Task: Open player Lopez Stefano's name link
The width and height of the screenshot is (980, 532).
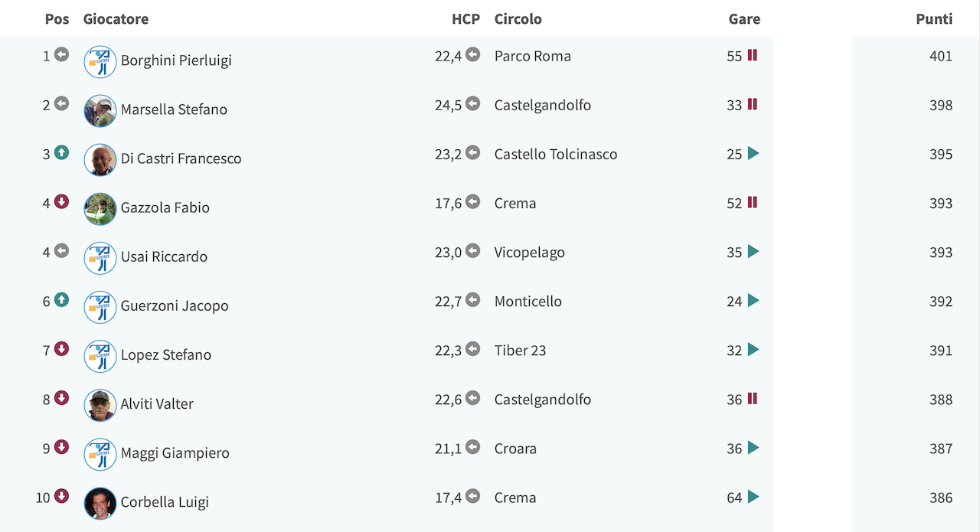Action: point(166,354)
